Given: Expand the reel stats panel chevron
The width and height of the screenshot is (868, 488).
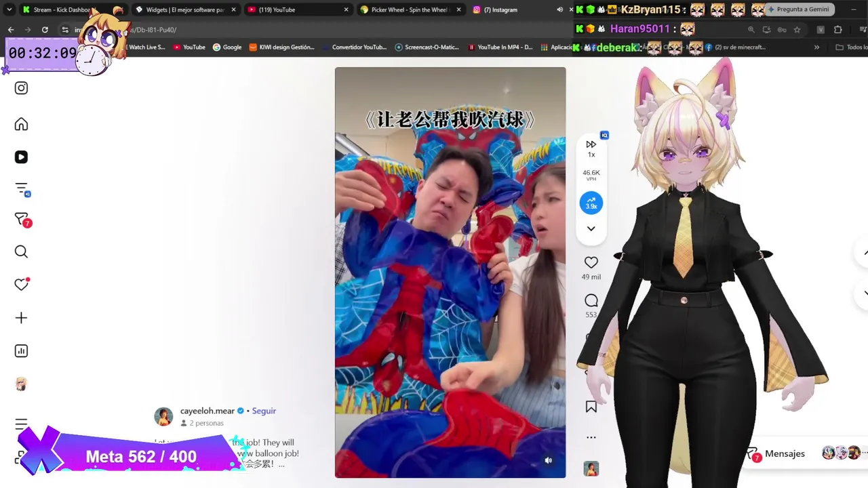Looking at the screenshot, I should tap(591, 228).
